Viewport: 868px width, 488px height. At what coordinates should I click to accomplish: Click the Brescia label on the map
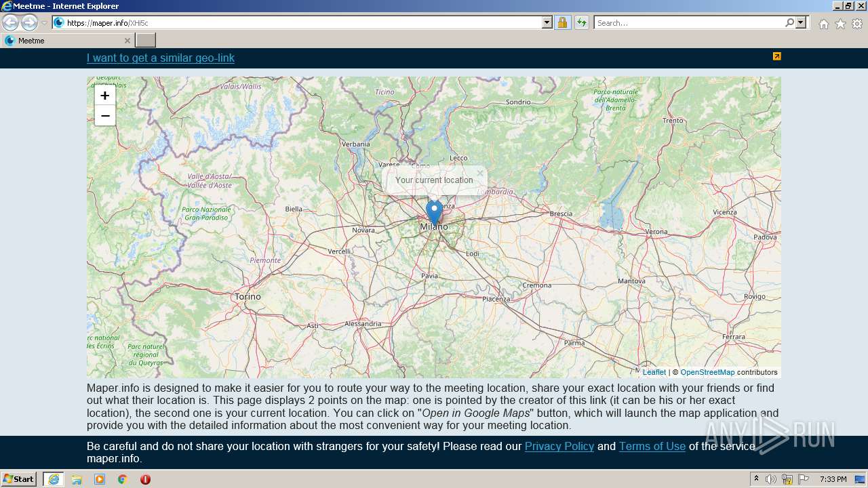pos(561,214)
